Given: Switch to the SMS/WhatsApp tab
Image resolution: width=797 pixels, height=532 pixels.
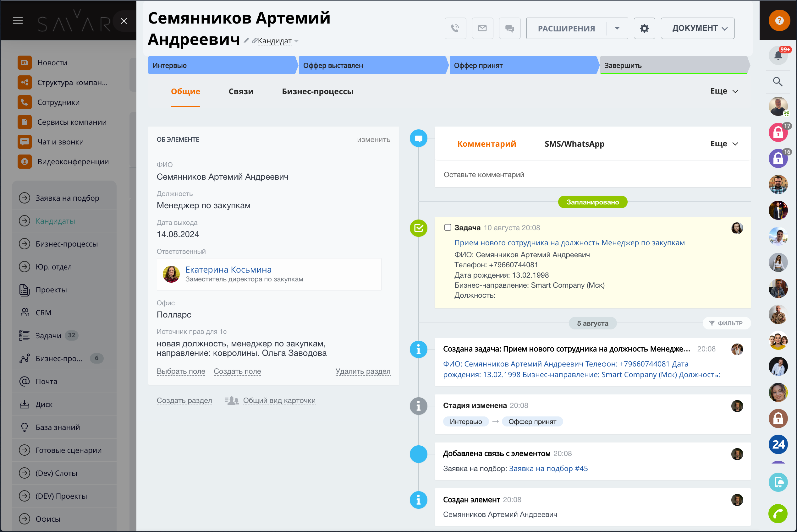Looking at the screenshot, I should pos(574,144).
